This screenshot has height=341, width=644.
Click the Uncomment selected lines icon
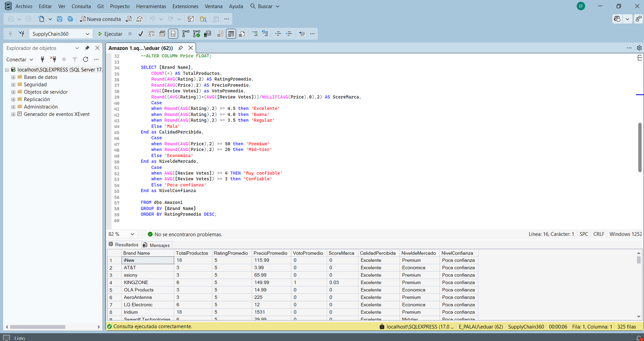point(265,34)
